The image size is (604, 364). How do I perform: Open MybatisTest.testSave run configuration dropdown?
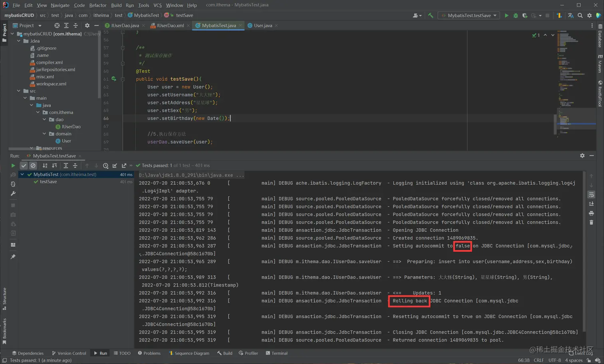click(469, 16)
